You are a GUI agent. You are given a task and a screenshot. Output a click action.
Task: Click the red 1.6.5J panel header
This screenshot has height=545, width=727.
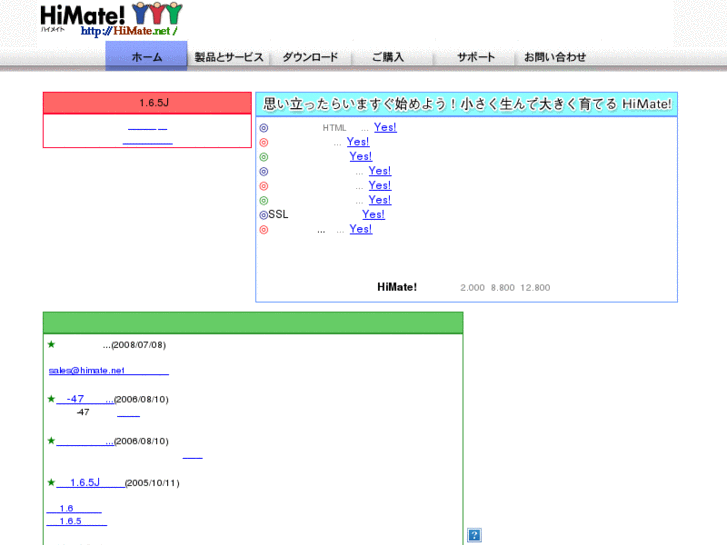[147, 103]
